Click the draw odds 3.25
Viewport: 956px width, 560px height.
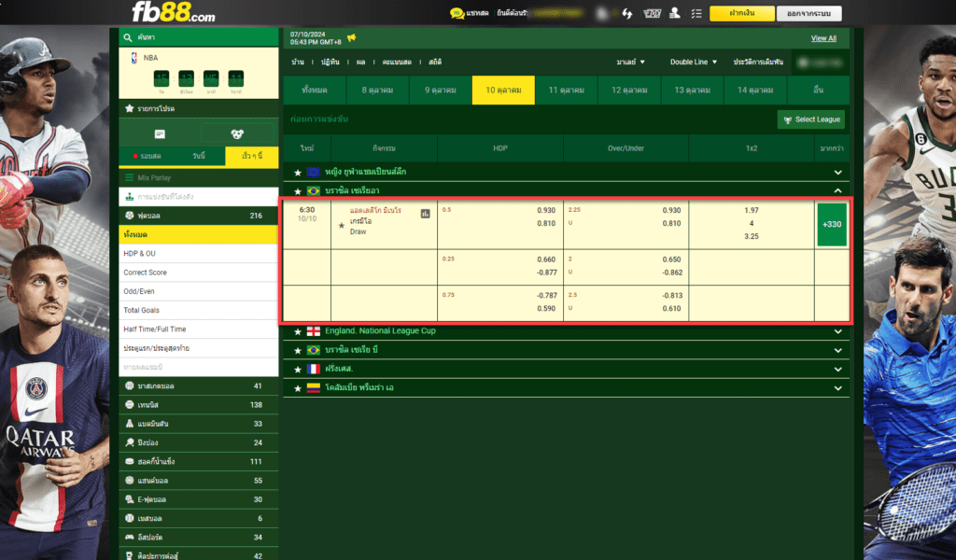pyautogui.click(x=752, y=236)
